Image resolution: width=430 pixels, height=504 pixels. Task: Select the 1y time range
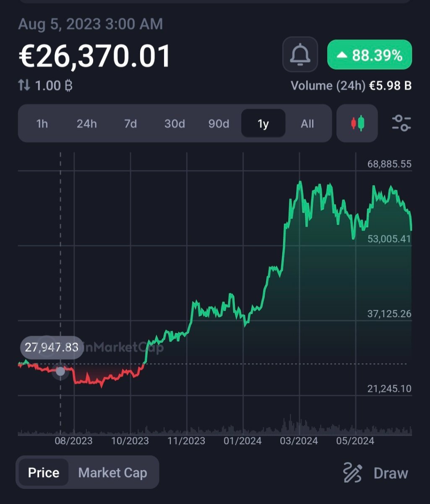coord(263,124)
